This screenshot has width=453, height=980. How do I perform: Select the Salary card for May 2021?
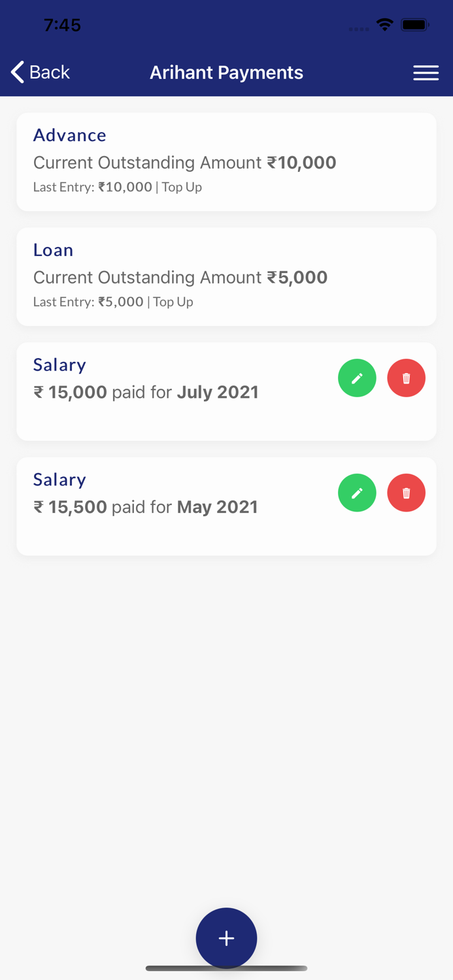pyautogui.click(x=163, y=507)
